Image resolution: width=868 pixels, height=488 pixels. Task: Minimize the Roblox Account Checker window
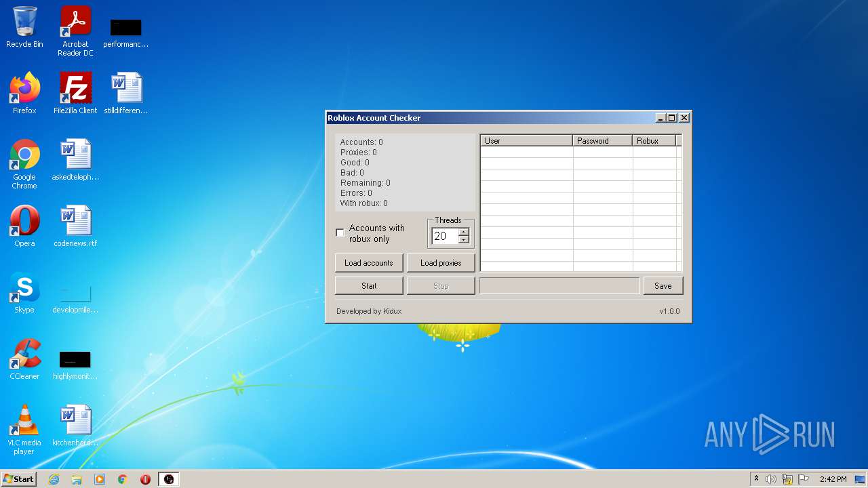tap(660, 118)
